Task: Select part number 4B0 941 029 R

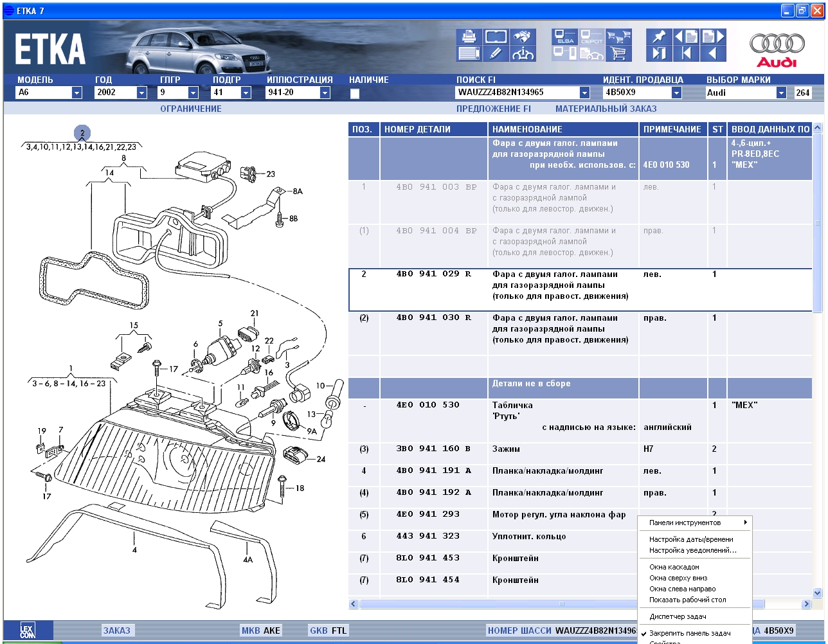Action: point(434,274)
